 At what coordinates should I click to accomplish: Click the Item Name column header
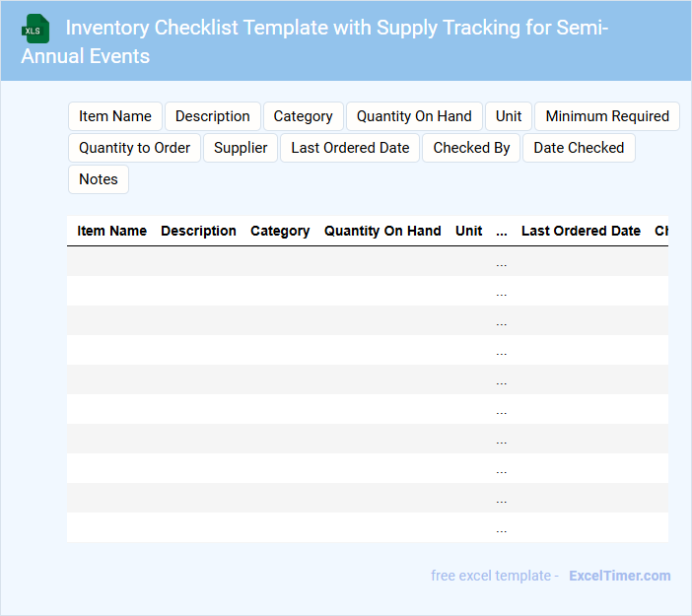[112, 231]
